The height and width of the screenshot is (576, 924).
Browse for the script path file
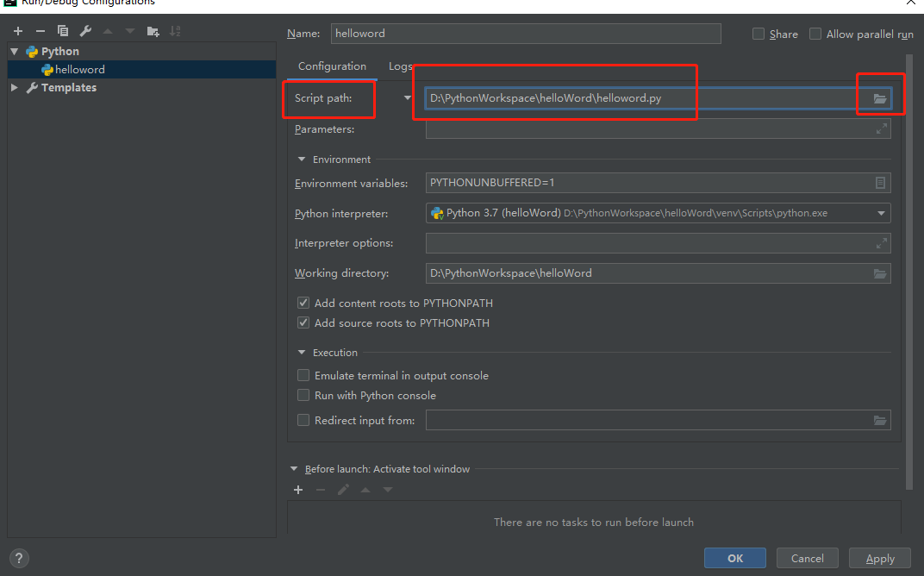[x=880, y=99]
